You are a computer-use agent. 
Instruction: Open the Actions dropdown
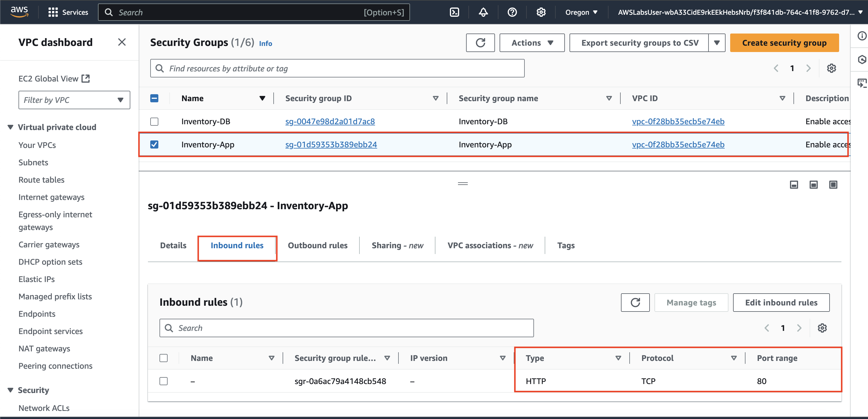point(532,43)
